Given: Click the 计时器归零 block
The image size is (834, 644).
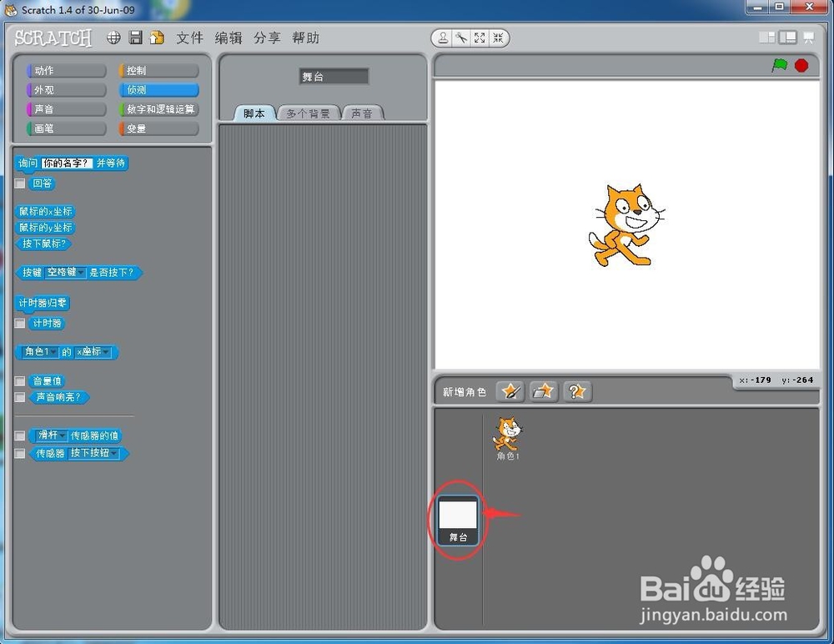Looking at the screenshot, I should click(x=43, y=303).
